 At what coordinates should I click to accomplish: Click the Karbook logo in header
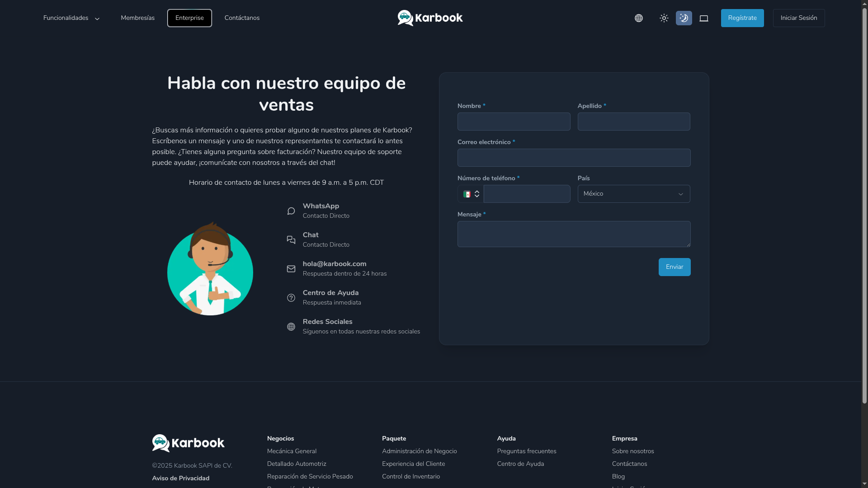coord(430,18)
